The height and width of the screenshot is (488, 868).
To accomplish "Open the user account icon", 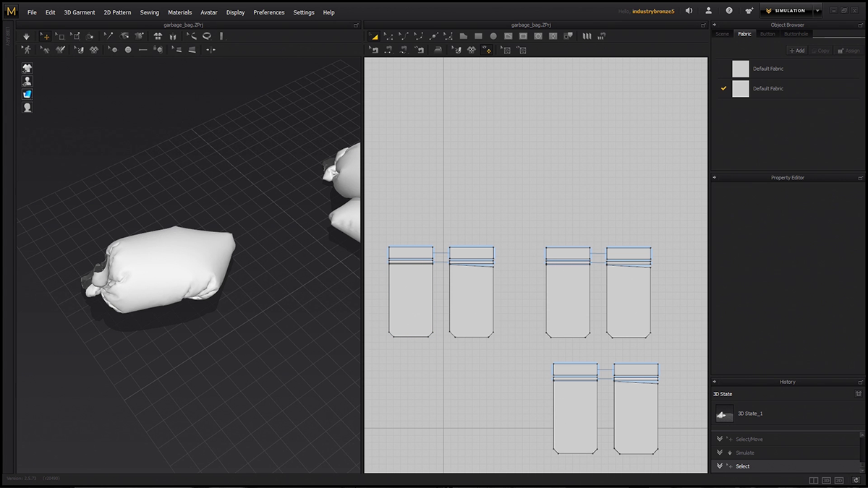I will click(x=709, y=11).
